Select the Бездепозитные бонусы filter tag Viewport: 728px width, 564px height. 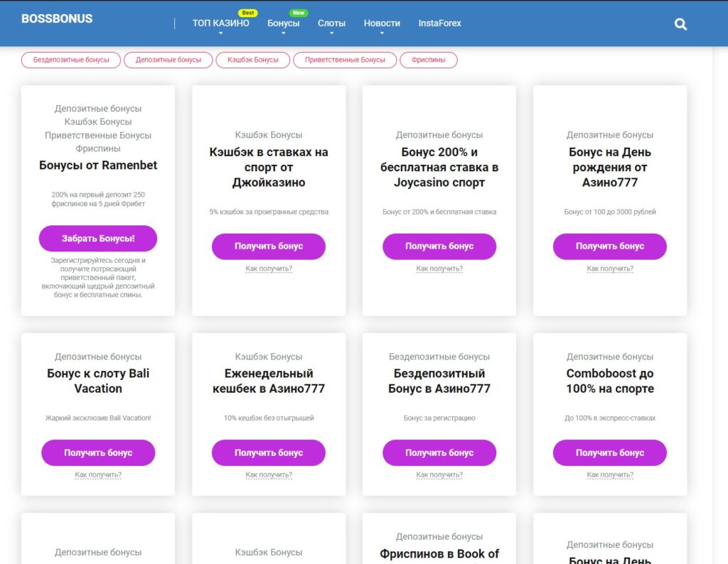pos(71,60)
